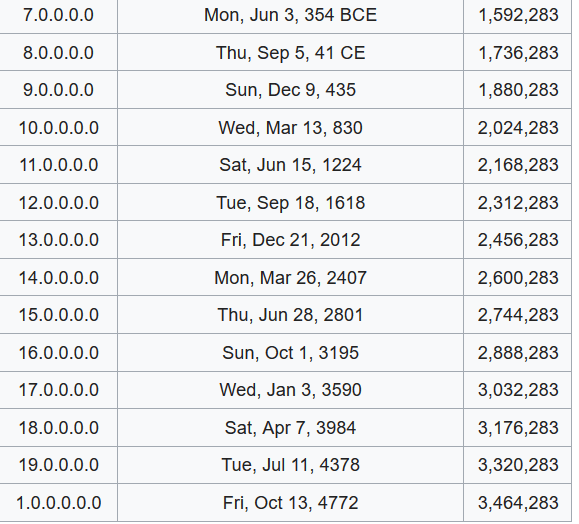Click the Sat, Apr 7, 3984 cell
579x524 pixels.
click(x=290, y=428)
